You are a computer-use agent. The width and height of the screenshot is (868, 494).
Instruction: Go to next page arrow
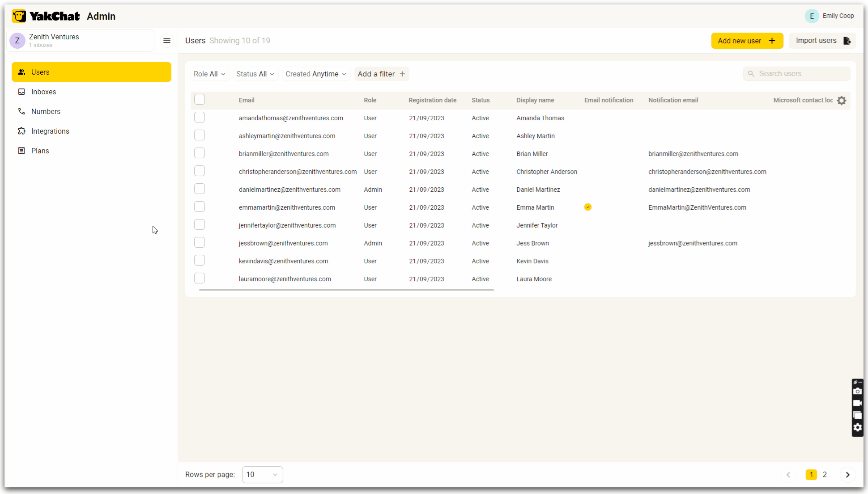click(x=847, y=475)
